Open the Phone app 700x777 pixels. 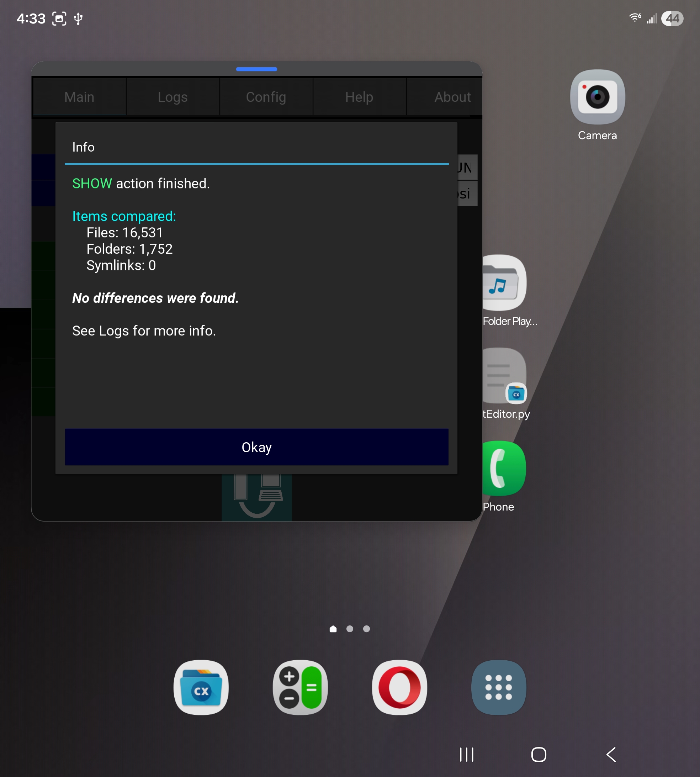click(x=504, y=469)
